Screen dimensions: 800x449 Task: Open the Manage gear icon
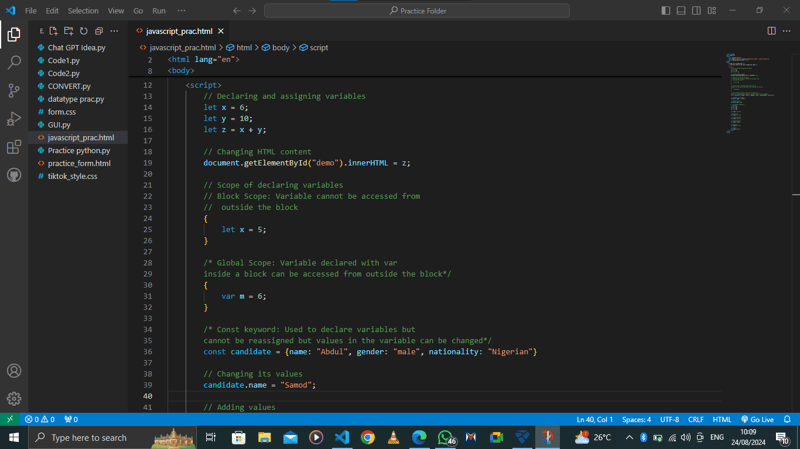(14, 398)
